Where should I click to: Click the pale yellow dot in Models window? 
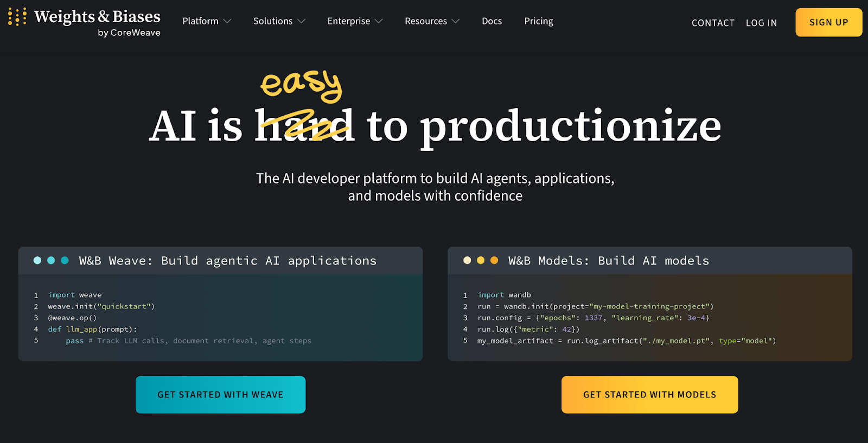pos(467,261)
